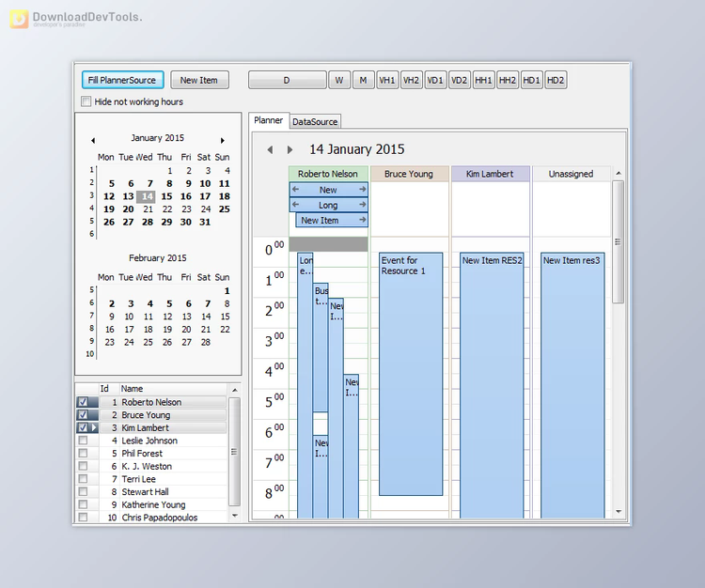Image resolution: width=705 pixels, height=588 pixels.
Task: Select January 14 in the calendar
Action: 147,196
